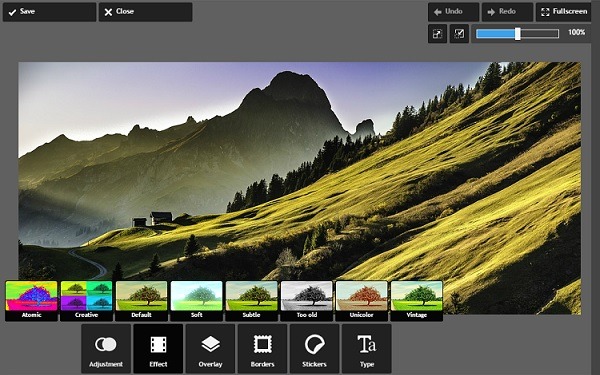Open the Borders stamp tool
Viewport: 600px width, 375px height.
(262, 349)
